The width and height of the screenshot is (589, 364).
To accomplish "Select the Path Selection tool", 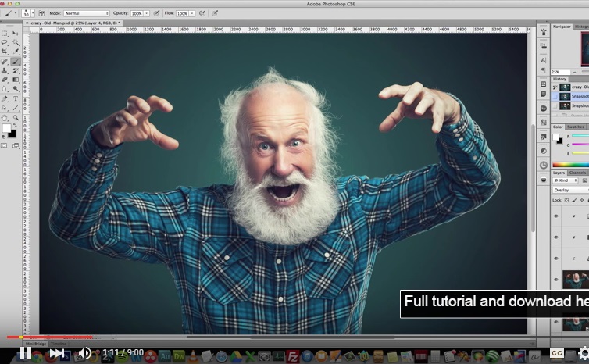I will tap(5, 109).
